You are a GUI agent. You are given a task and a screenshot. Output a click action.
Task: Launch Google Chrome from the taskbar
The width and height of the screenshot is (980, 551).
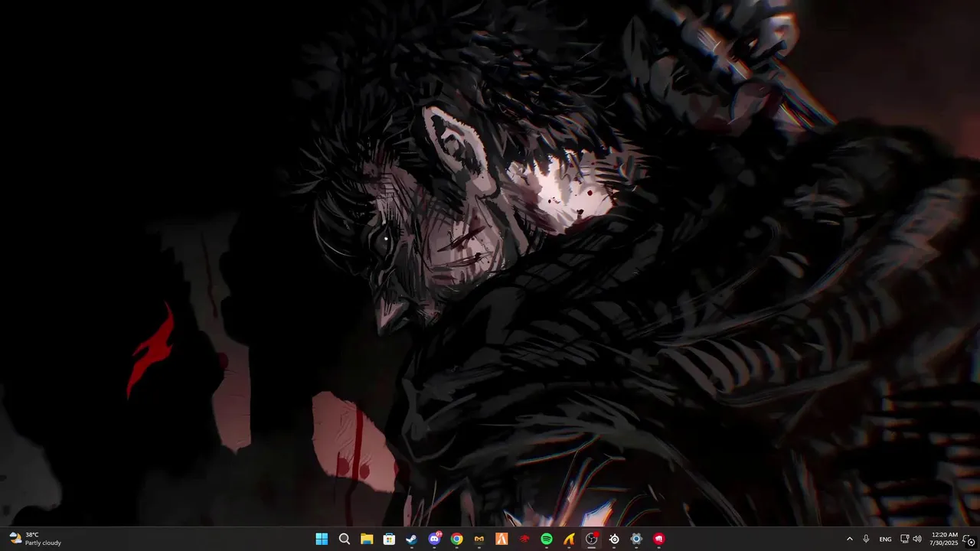457,539
